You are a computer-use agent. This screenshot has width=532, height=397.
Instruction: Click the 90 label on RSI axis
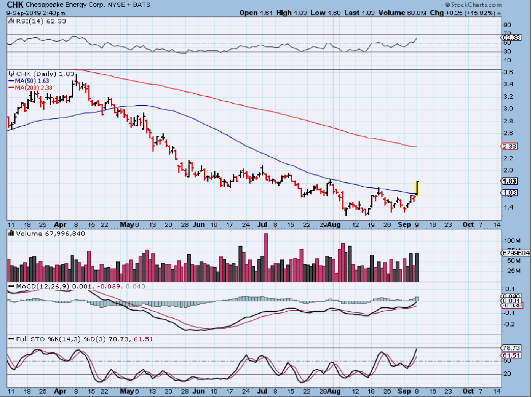507,26
